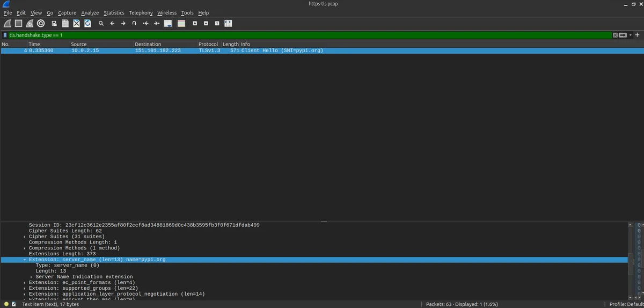This screenshot has height=308, width=644.
Task: Open capture file properties icon in status bar
Action: tap(14, 304)
